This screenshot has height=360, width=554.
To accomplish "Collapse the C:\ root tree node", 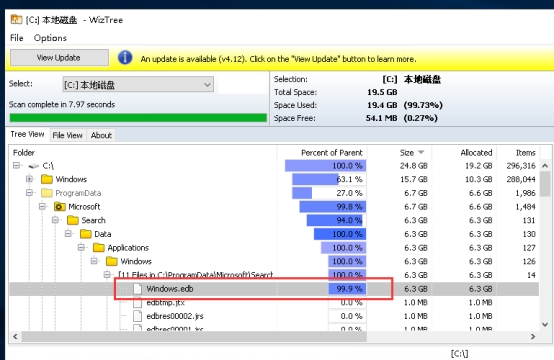I will [16, 165].
